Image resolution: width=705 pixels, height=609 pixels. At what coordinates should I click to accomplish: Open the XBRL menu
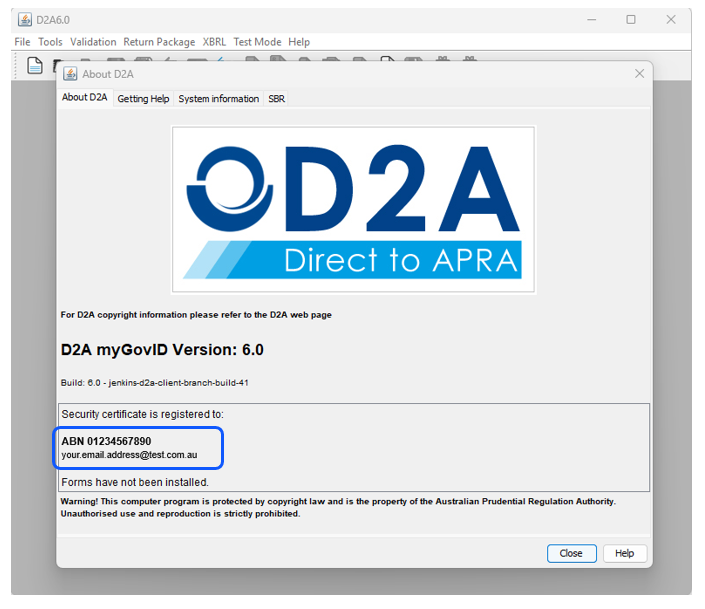pos(214,42)
